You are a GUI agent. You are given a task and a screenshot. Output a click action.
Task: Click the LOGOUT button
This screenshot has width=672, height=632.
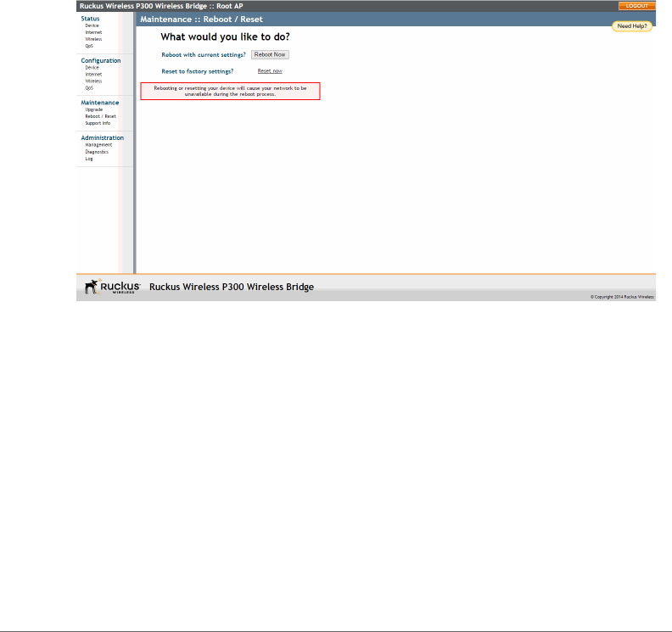(636, 6)
